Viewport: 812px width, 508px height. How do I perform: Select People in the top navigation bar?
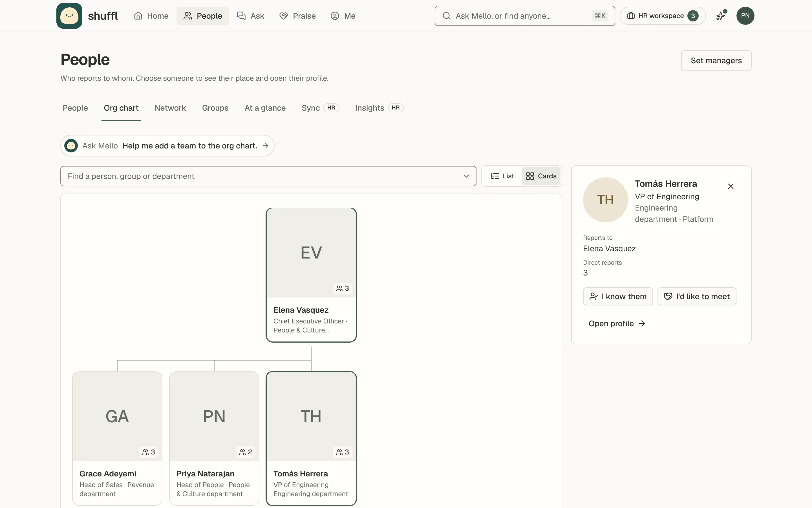point(203,16)
